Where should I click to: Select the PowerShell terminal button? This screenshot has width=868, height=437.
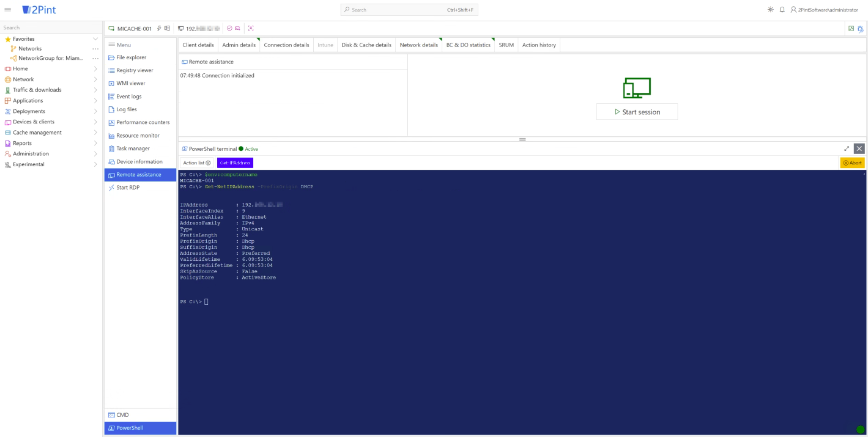pos(140,428)
